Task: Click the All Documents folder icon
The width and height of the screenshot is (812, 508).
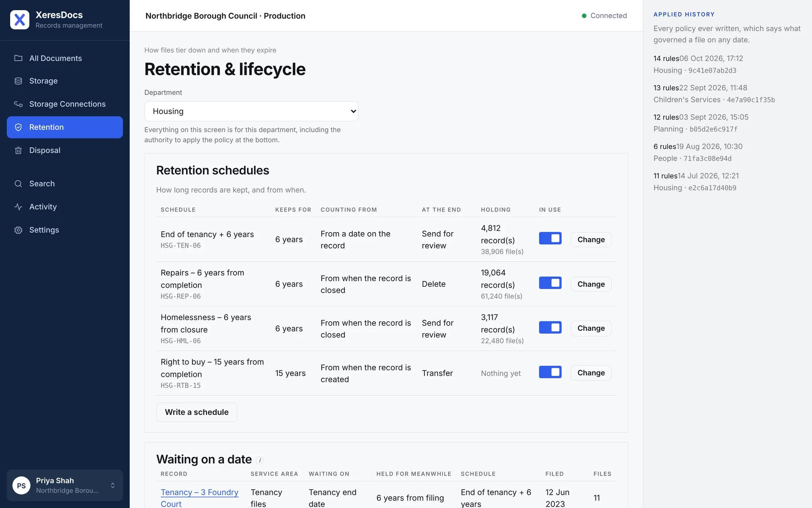Action: pyautogui.click(x=18, y=58)
